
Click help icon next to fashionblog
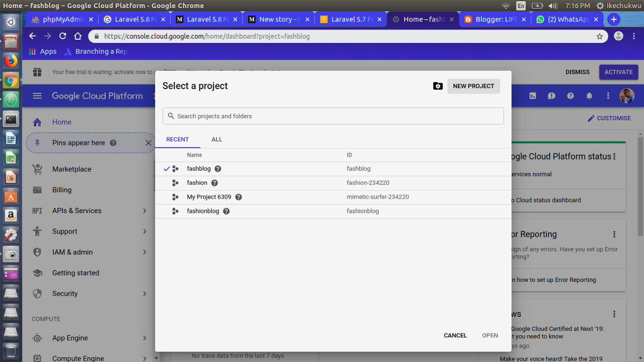point(226,211)
